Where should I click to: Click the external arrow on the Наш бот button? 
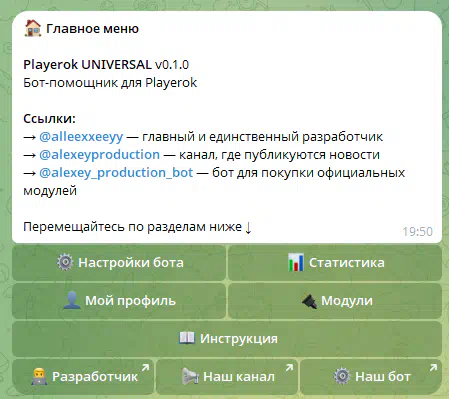(x=433, y=368)
